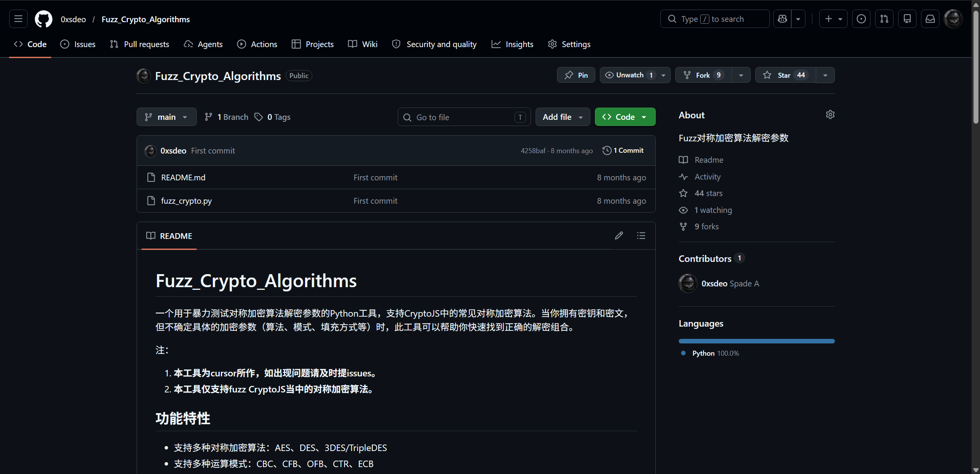Click the commit history clock icon

pos(607,150)
